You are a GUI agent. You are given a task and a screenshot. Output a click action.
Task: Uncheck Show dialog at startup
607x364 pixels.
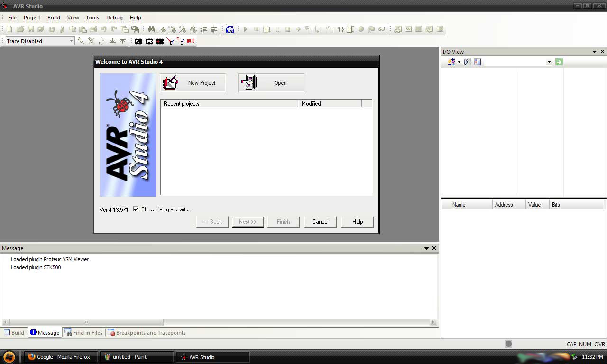pos(136,209)
